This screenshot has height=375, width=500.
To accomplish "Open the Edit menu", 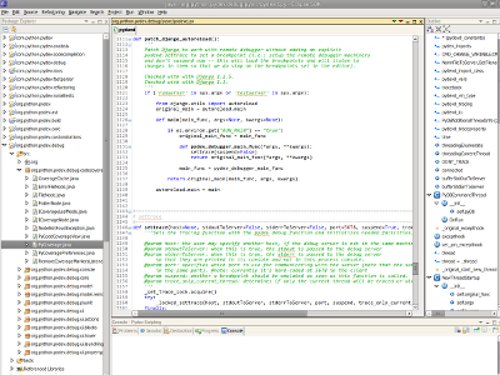I will click(x=16, y=12).
